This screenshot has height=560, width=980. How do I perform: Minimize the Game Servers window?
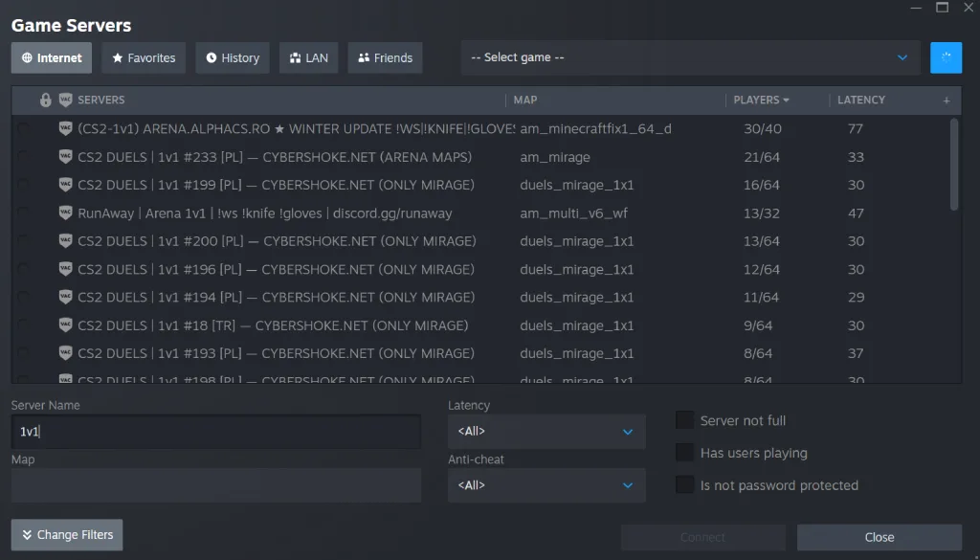pyautogui.click(x=916, y=8)
